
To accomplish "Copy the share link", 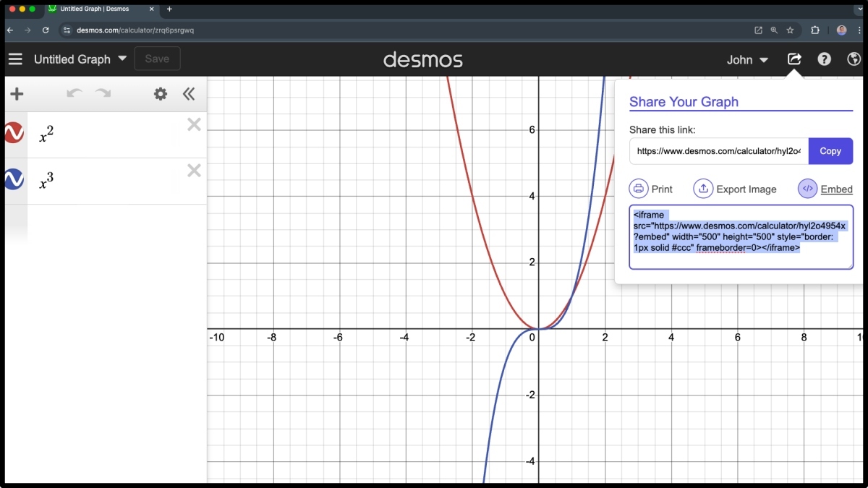I will point(830,151).
